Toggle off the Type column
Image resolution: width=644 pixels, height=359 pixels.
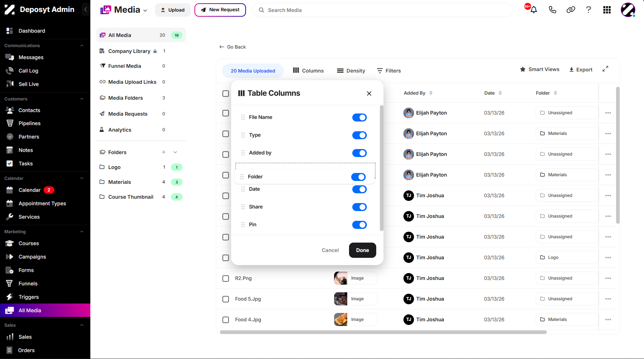point(360,135)
